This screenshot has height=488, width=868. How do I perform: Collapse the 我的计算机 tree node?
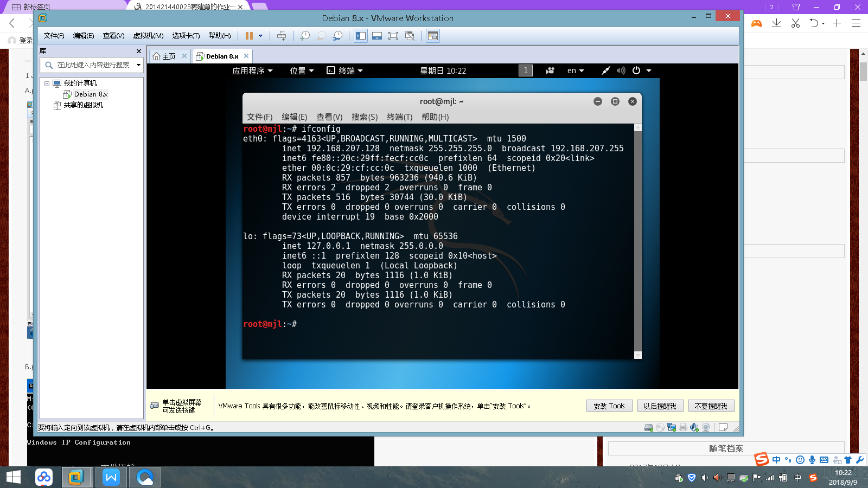pos(47,84)
